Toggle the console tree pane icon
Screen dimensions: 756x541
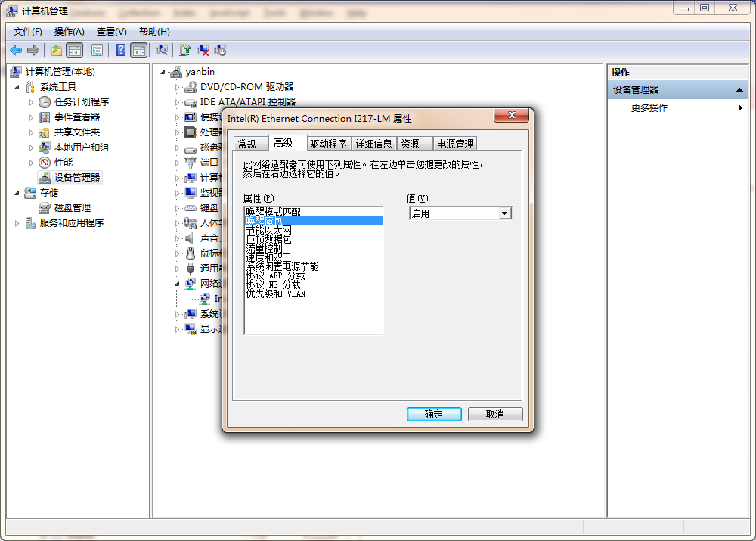tap(73, 50)
